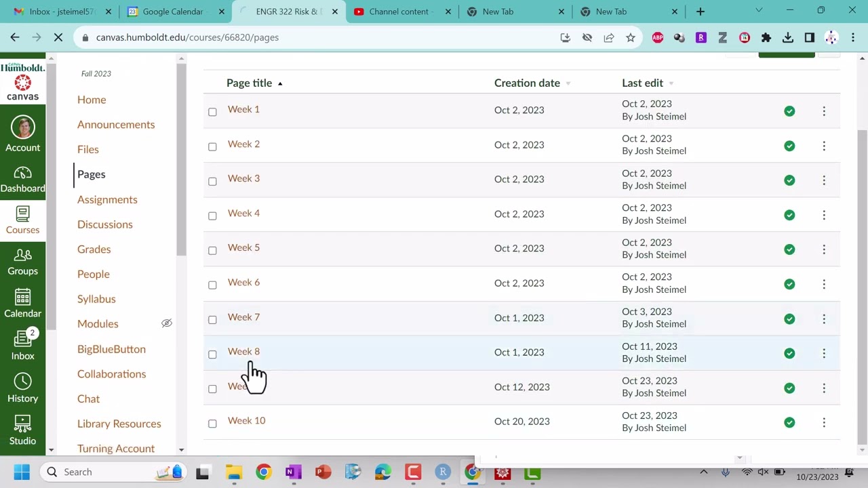Open options menu for Week 6
This screenshot has width=868, height=488.
point(824,284)
